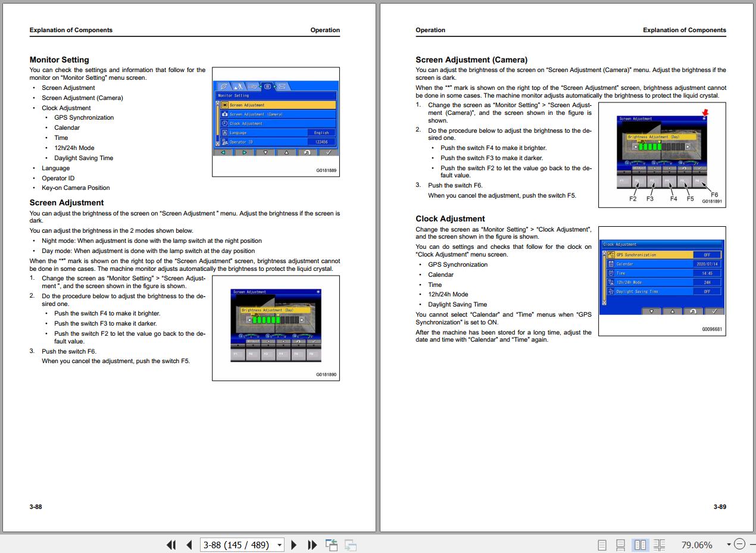Click page number 3-89 in footer
Screen dimensions: 756x553
coord(720,507)
